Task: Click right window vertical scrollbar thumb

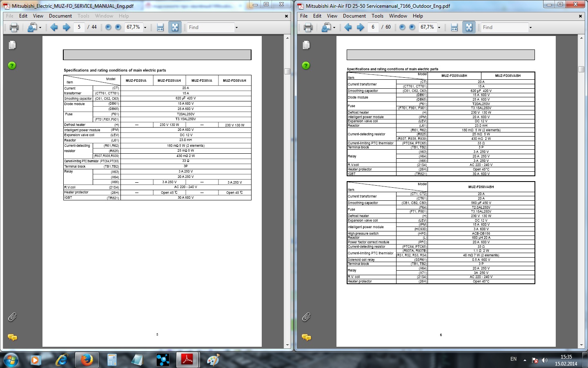Action: tap(581, 69)
